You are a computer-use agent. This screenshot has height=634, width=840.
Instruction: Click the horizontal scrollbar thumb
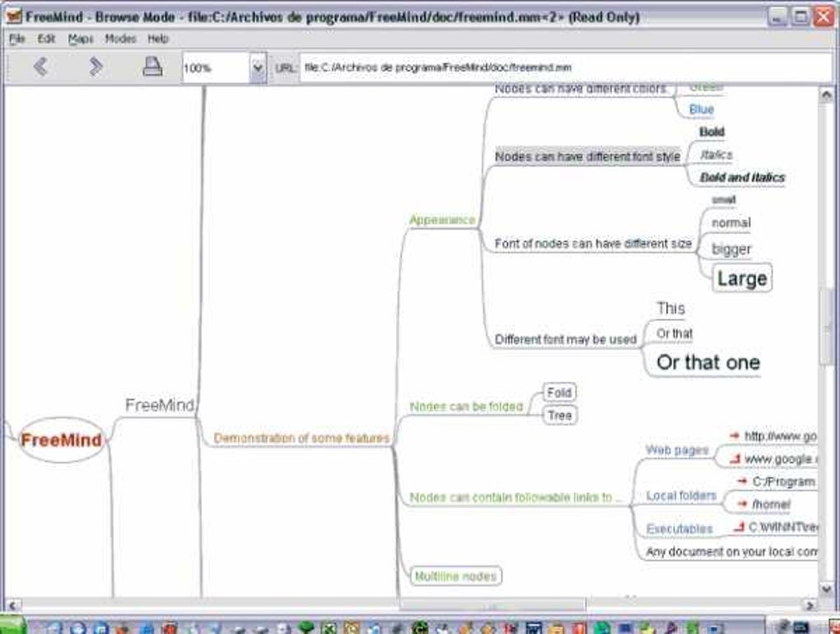(x=492, y=606)
